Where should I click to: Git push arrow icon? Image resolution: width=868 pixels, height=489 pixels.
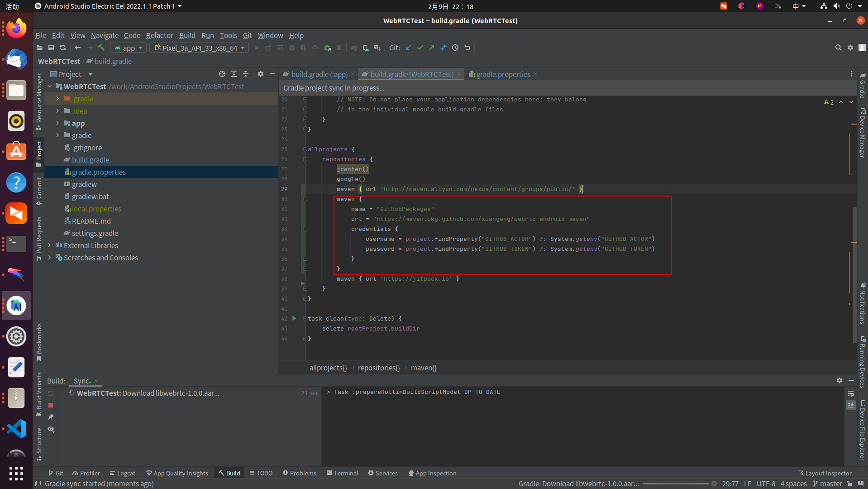coord(432,48)
